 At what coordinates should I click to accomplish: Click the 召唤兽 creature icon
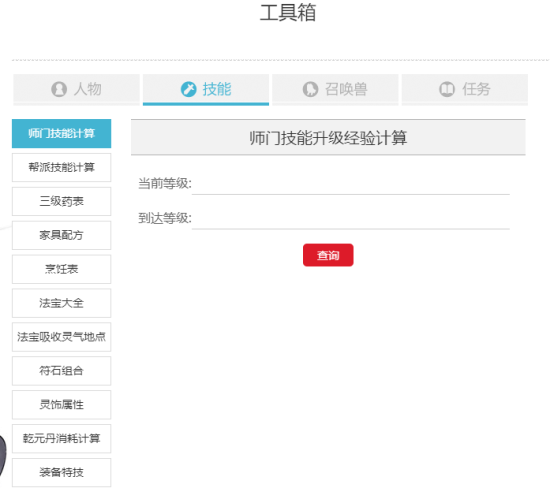[x=310, y=89]
